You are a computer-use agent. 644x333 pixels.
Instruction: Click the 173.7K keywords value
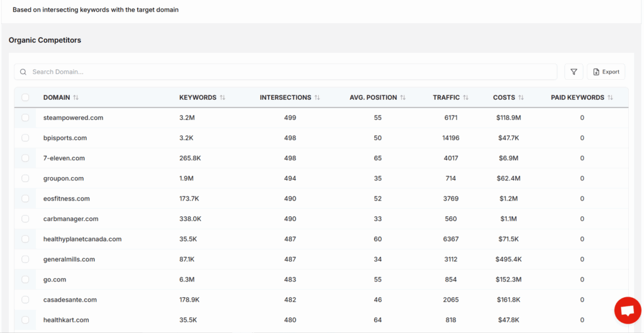pos(189,199)
